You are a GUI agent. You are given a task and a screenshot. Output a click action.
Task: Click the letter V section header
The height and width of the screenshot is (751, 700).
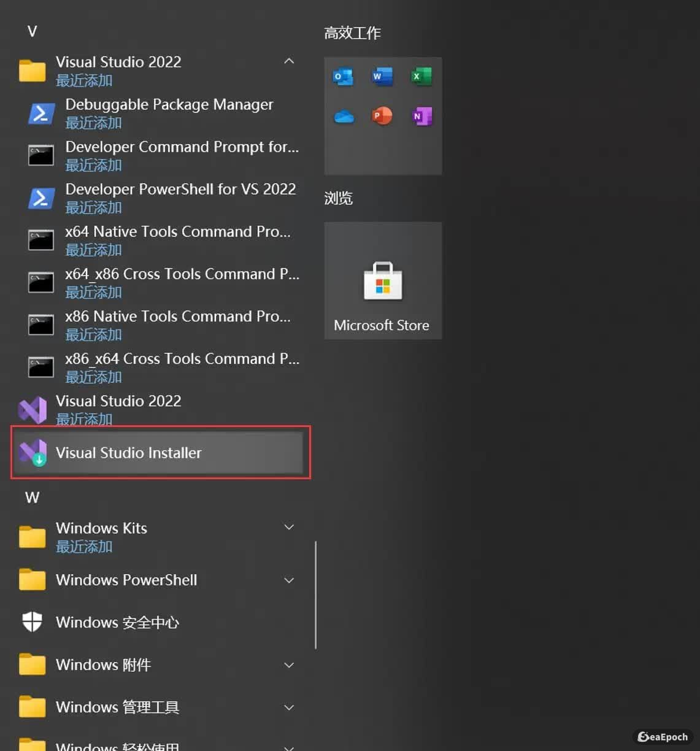click(33, 31)
